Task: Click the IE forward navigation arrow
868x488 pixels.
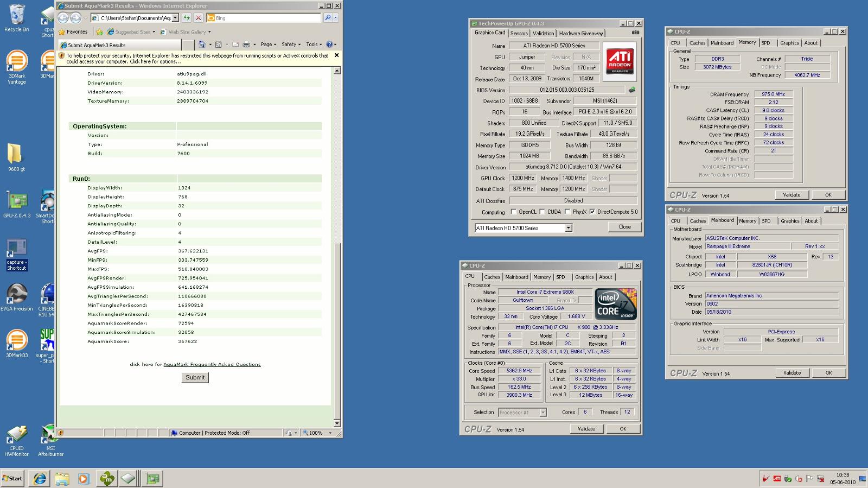Action: click(76, 18)
